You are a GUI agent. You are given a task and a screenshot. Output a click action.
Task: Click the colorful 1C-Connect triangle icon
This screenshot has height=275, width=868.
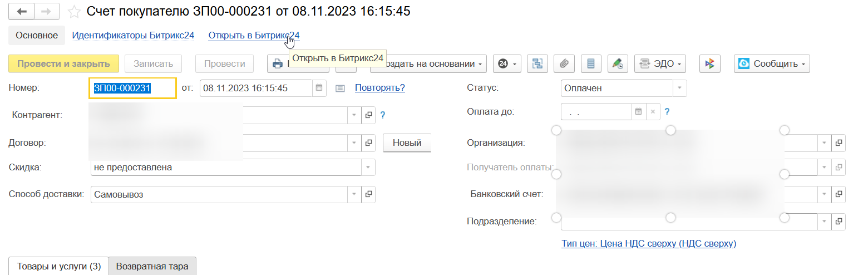point(709,64)
